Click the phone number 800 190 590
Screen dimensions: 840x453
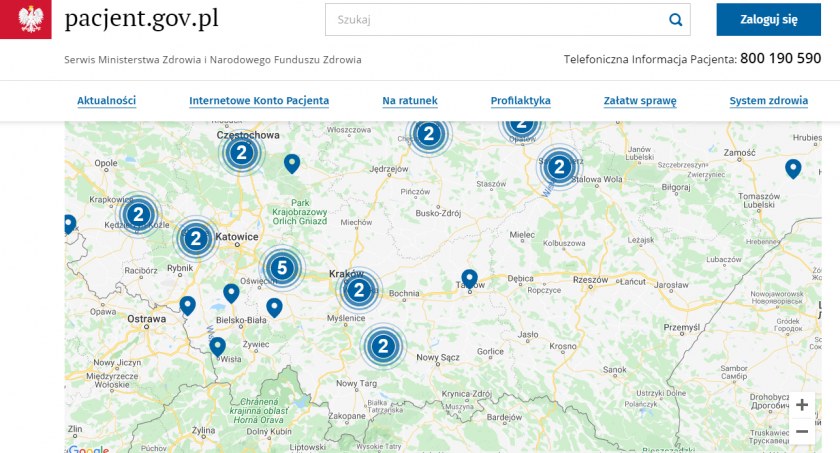tap(781, 58)
